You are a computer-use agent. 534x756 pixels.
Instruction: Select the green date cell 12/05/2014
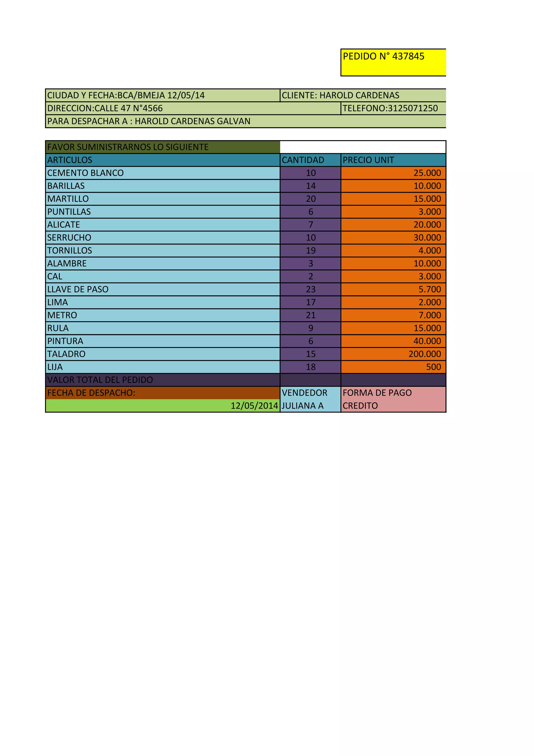162,406
